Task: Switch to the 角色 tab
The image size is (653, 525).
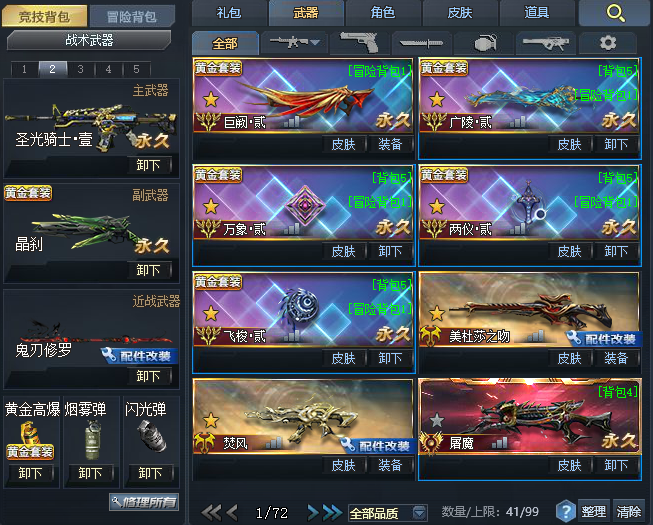Action: (x=383, y=13)
